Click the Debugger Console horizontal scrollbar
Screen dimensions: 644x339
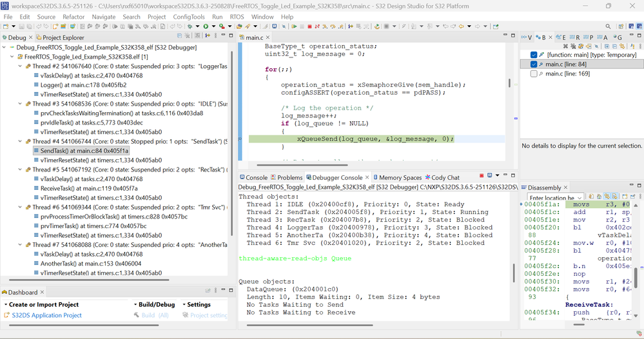tap(310, 325)
